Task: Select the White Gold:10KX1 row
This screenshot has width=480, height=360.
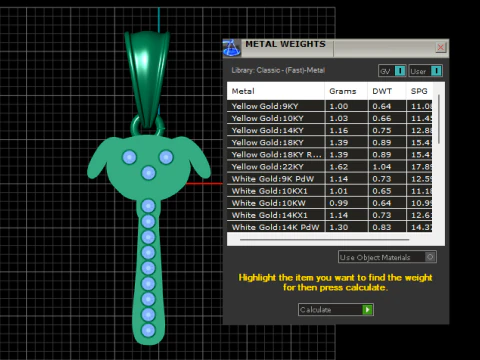Action: pos(330,191)
